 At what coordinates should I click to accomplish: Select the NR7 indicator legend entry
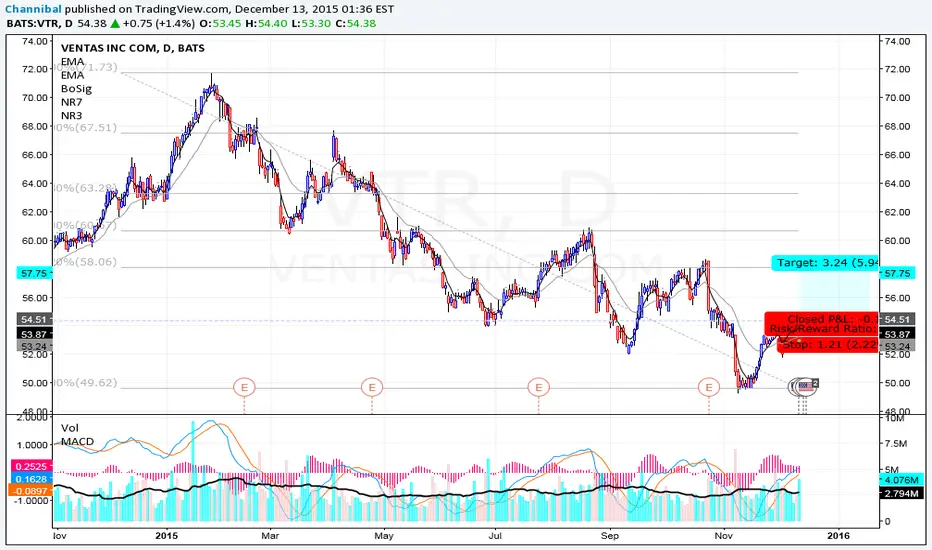click(71, 102)
